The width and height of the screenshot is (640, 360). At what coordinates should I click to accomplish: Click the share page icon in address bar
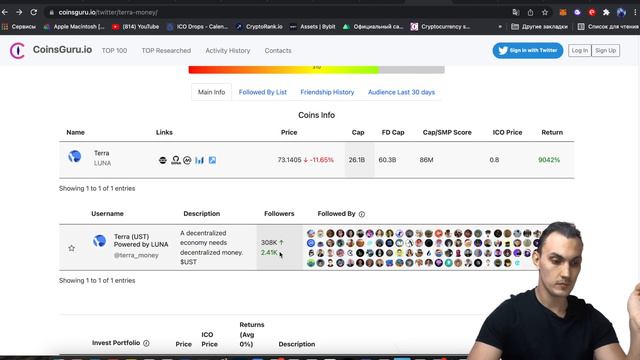(530, 12)
